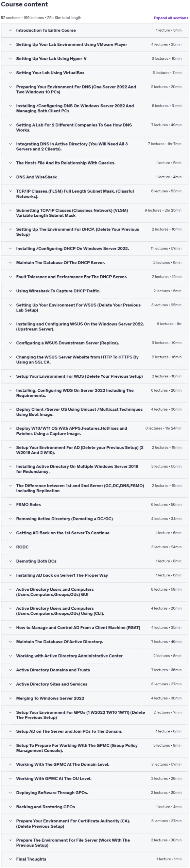
Task: Click chevron beside Setting Up Your Lab Using Hyper-V
Action: (10, 59)
